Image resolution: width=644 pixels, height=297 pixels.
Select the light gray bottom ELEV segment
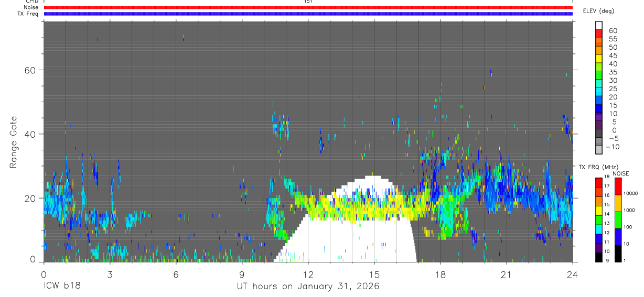pos(599,150)
